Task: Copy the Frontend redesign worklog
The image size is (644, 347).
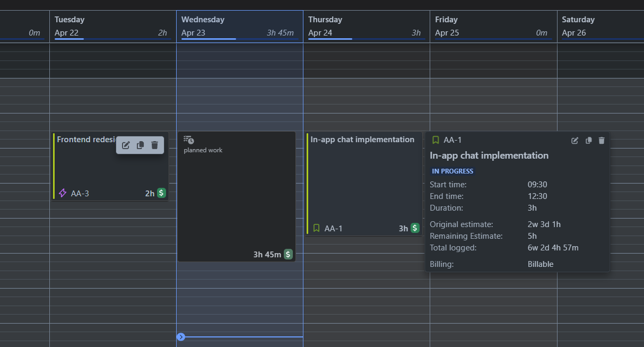Action: [140, 145]
